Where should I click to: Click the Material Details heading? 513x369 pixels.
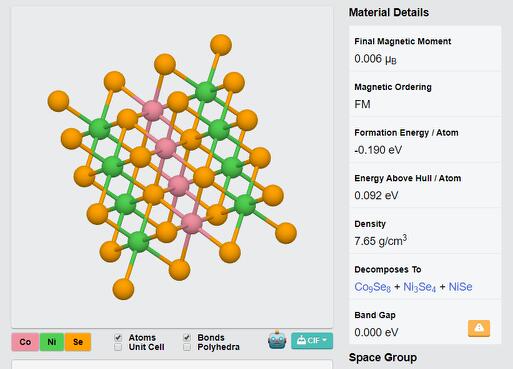click(x=389, y=12)
